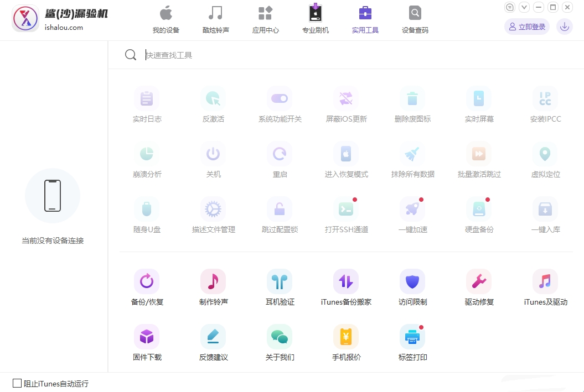
Task: Expand the chevron dropdown near window controls
Action: (523, 7)
